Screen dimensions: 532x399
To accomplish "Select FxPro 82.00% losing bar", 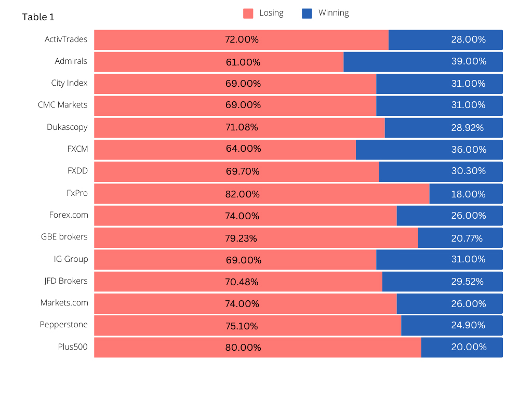I will (262, 193).
